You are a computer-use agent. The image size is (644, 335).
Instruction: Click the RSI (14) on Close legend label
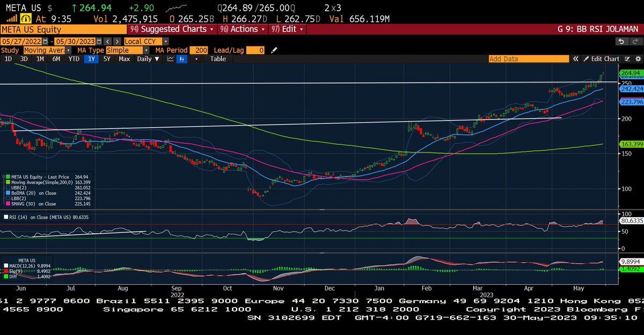coord(40,217)
